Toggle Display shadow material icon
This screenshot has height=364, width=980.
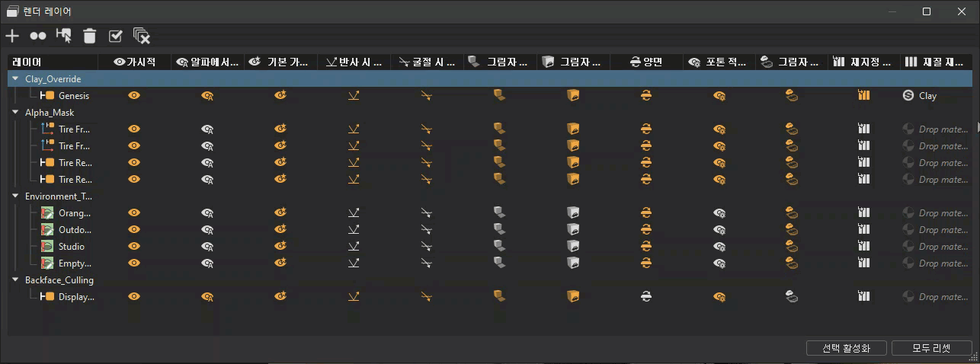792,297
